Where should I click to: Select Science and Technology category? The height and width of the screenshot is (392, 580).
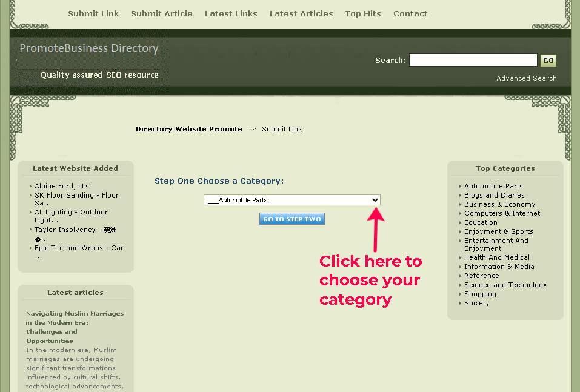(505, 285)
